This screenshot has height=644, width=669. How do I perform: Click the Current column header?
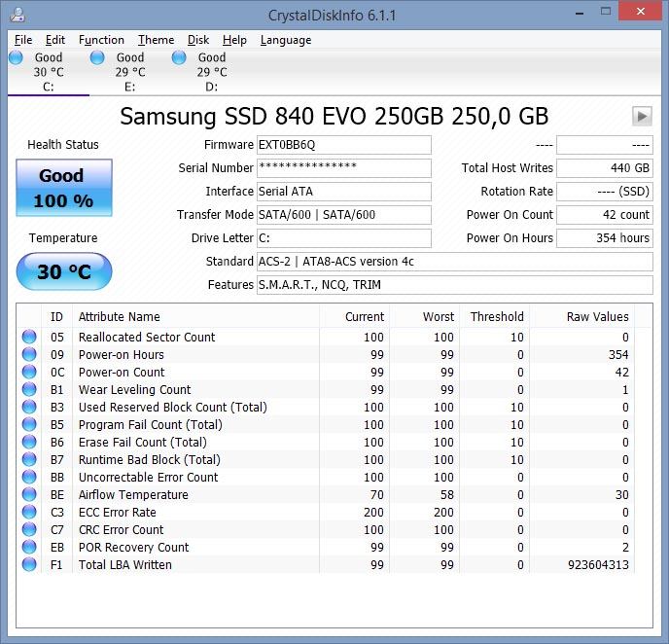pyautogui.click(x=354, y=317)
